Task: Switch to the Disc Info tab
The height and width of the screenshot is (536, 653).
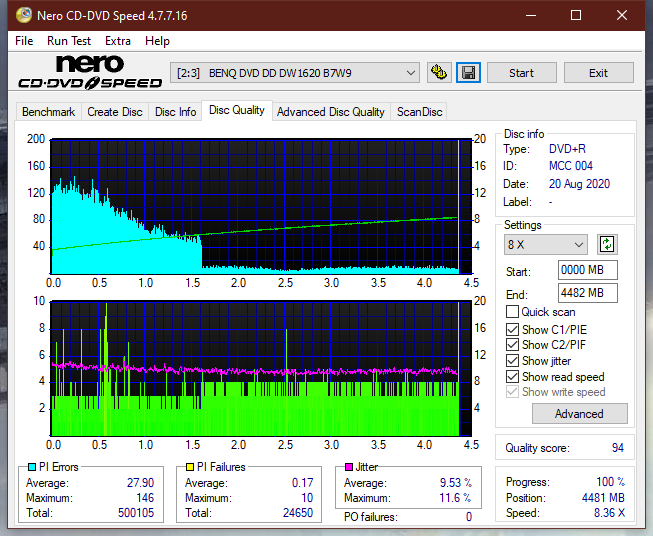Action: tap(175, 112)
